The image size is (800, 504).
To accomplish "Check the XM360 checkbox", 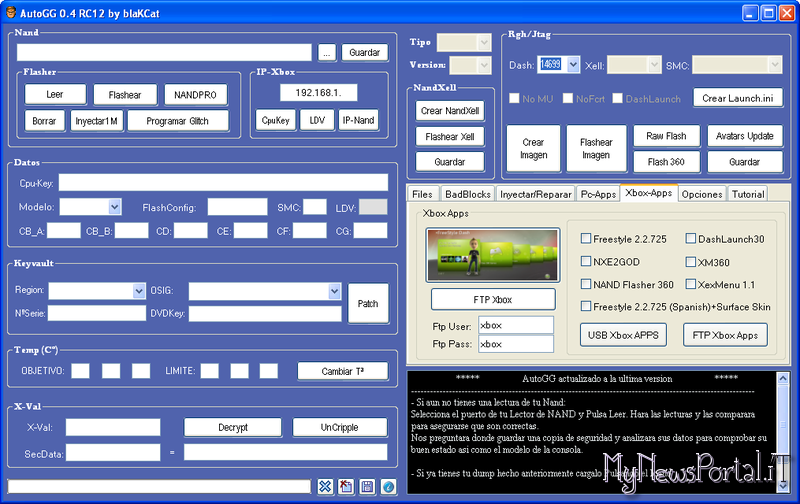I will coord(691,262).
